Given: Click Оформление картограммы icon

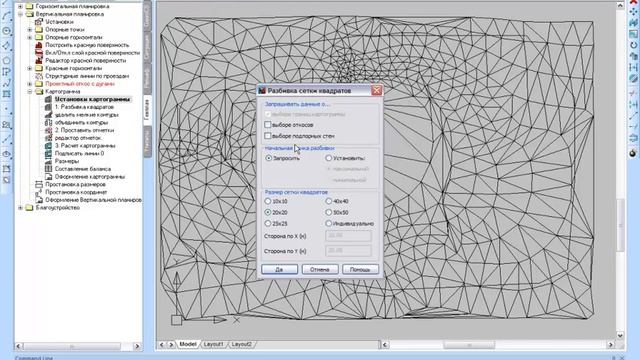Looking at the screenshot, I should pyautogui.click(x=48, y=176).
